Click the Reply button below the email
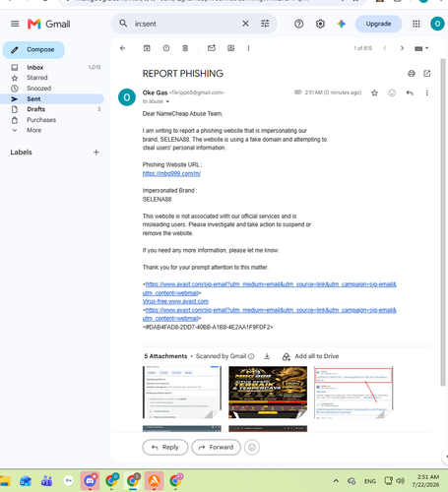448x492 pixels. tap(165, 447)
